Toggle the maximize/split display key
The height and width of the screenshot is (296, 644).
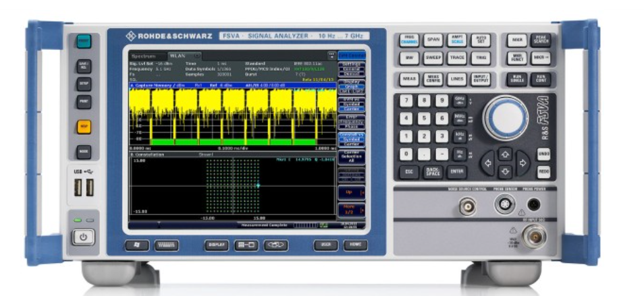[246, 245]
